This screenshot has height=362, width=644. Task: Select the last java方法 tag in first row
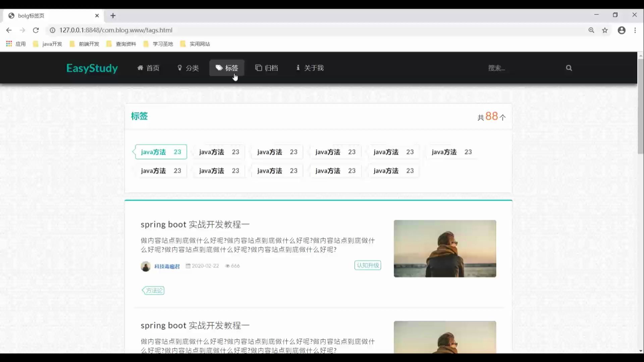click(x=451, y=152)
